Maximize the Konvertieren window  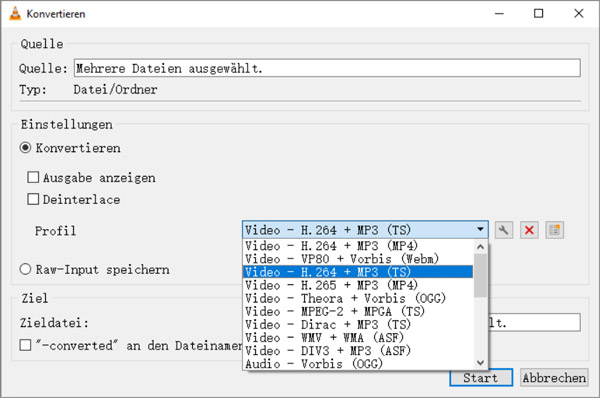click(x=538, y=13)
